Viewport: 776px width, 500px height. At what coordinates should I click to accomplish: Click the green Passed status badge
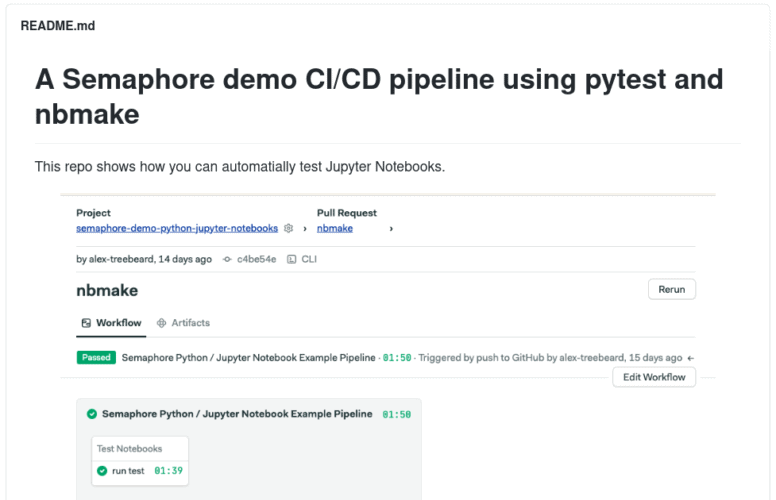pos(96,357)
